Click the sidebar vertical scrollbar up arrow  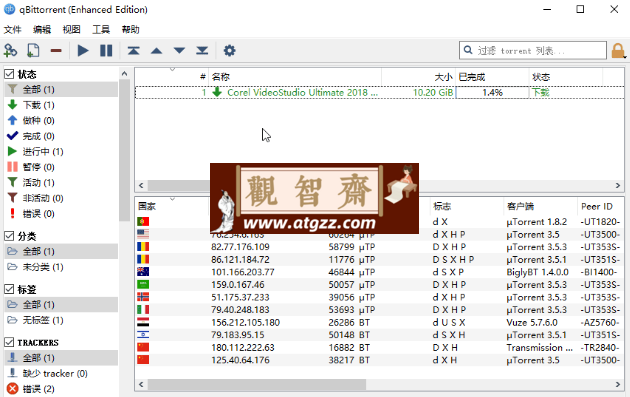pyautogui.click(x=125, y=74)
